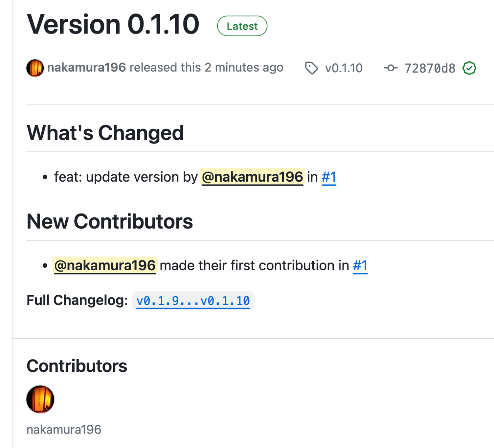Click @nakamura196 mention in What's Changed
The height and width of the screenshot is (448, 494).
tap(252, 177)
